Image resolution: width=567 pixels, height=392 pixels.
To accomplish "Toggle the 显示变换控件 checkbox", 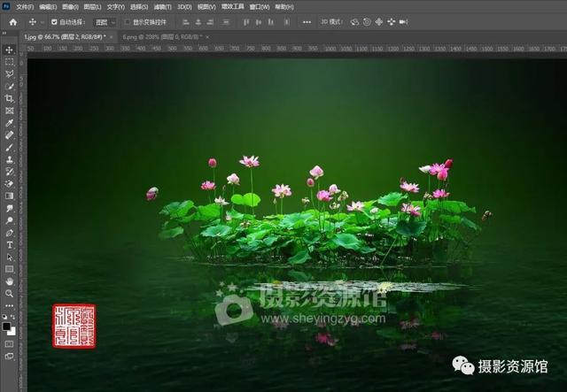I will tap(128, 22).
